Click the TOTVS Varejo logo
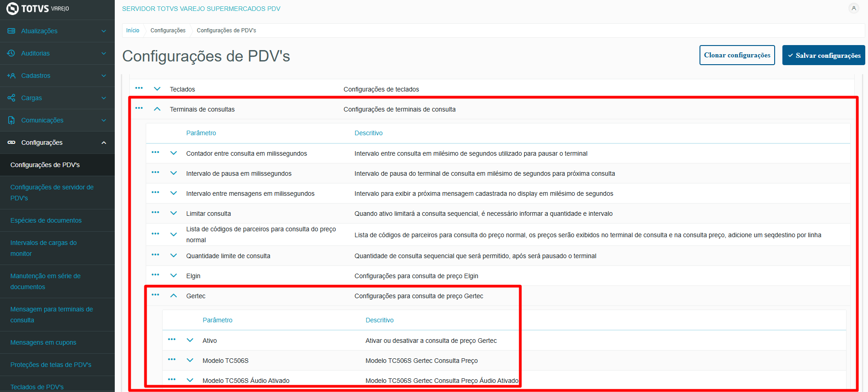Image resolution: width=868 pixels, height=392 pixels. [38, 9]
